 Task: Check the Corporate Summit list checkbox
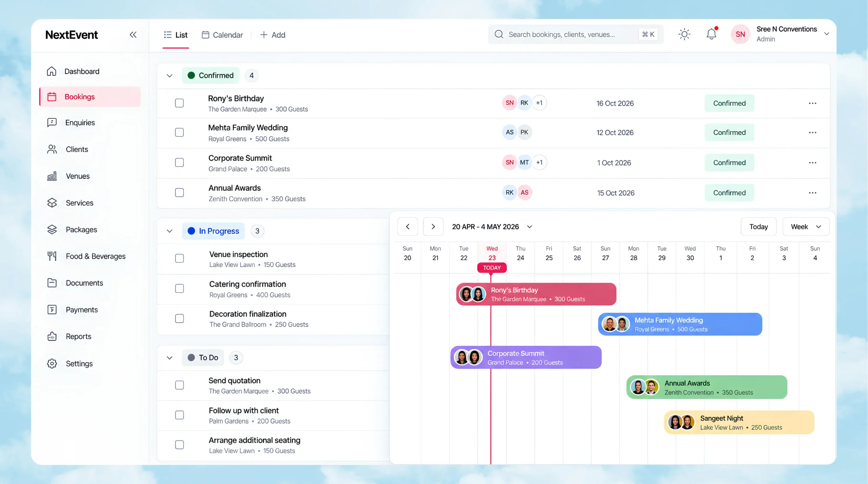coord(179,162)
